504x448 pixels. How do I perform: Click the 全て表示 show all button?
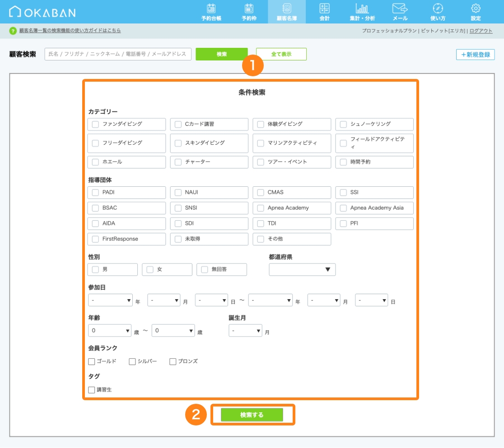[x=281, y=54]
